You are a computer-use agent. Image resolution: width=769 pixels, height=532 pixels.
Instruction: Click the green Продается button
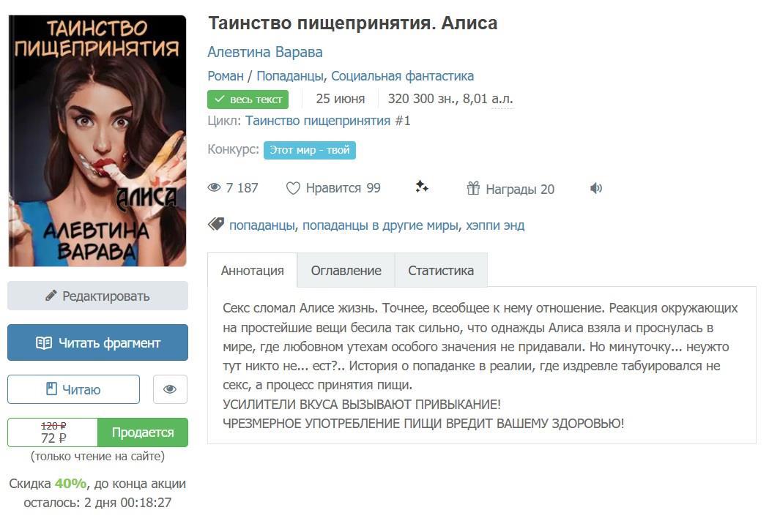click(x=143, y=432)
